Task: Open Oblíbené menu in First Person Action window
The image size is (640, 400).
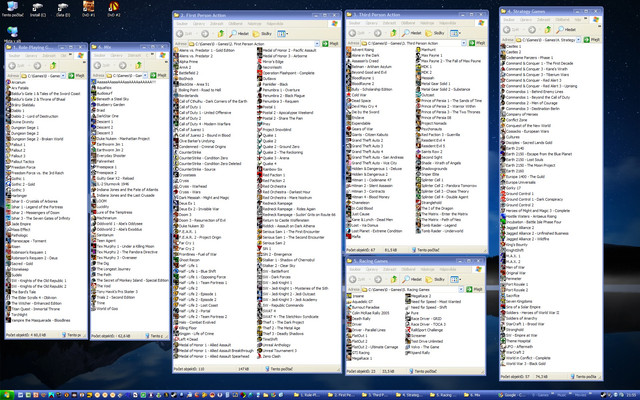Action: pyautogui.click(x=235, y=24)
